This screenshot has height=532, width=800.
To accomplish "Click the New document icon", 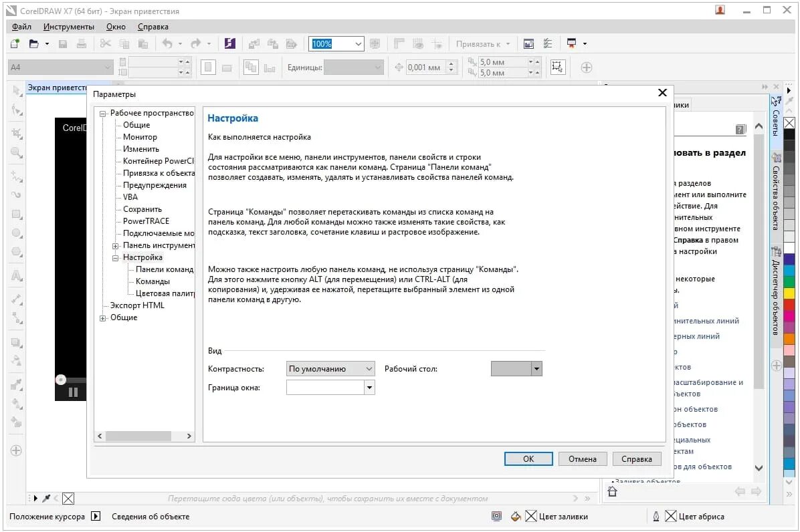I will coord(15,44).
